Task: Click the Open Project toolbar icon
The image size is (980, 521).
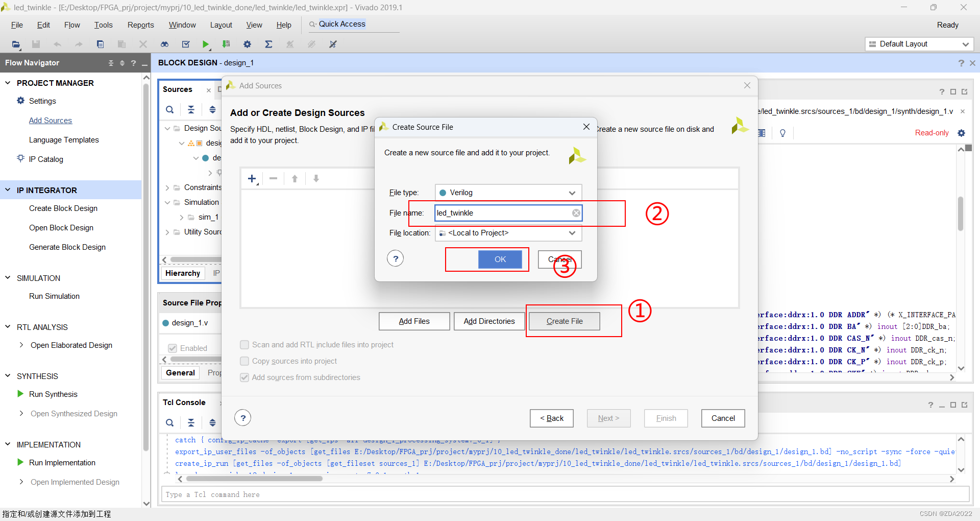Action: pyautogui.click(x=16, y=44)
